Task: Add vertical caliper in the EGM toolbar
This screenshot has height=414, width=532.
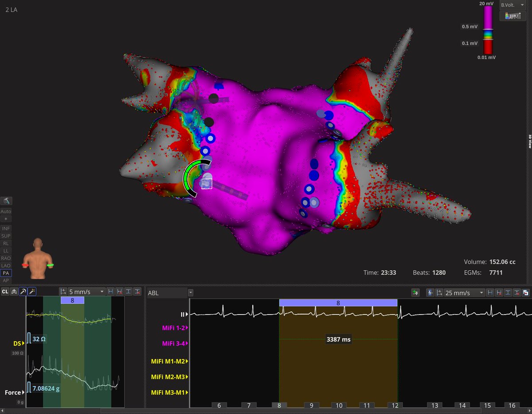Action: pyautogui.click(x=508, y=293)
